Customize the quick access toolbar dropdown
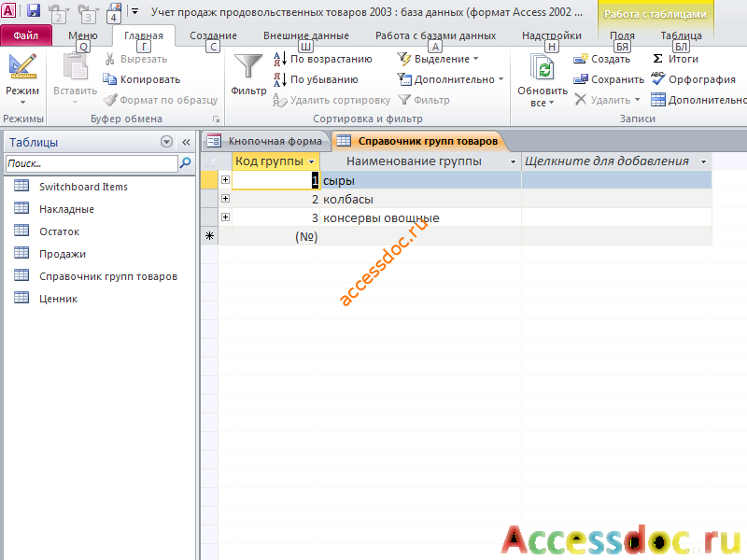This screenshot has width=747, height=560. tap(134, 11)
